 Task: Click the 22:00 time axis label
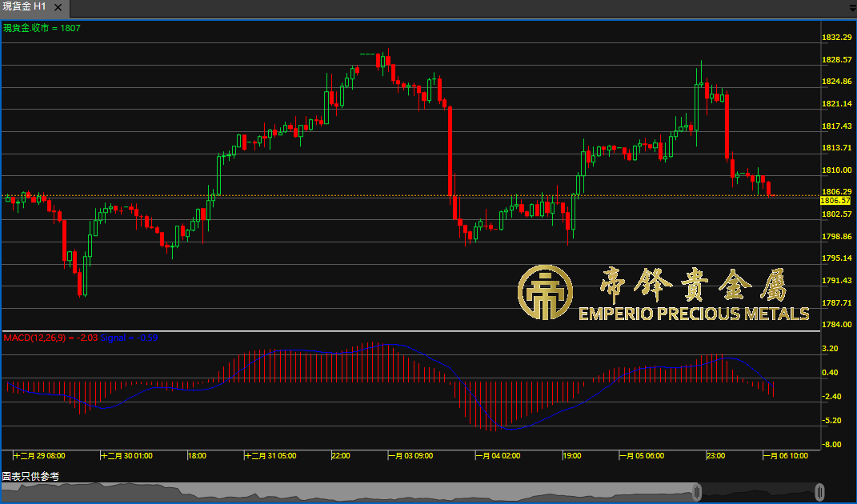click(341, 456)
